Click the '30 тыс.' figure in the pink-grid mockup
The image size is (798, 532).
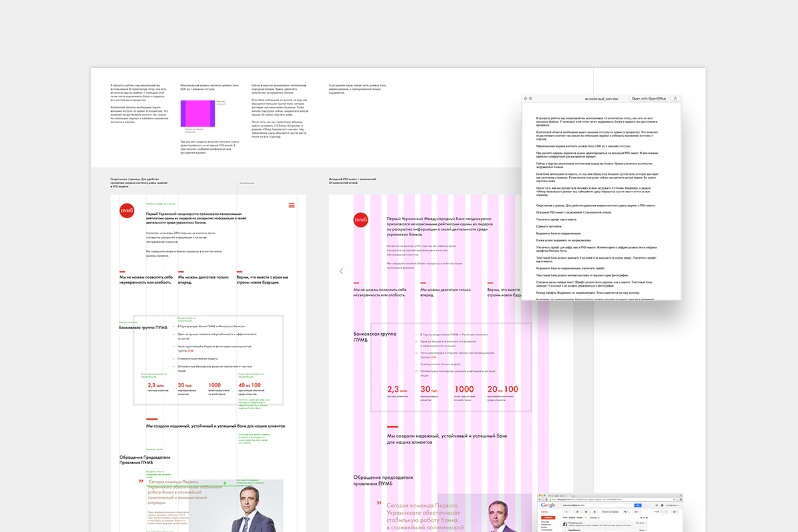click(x=430, y=390)
